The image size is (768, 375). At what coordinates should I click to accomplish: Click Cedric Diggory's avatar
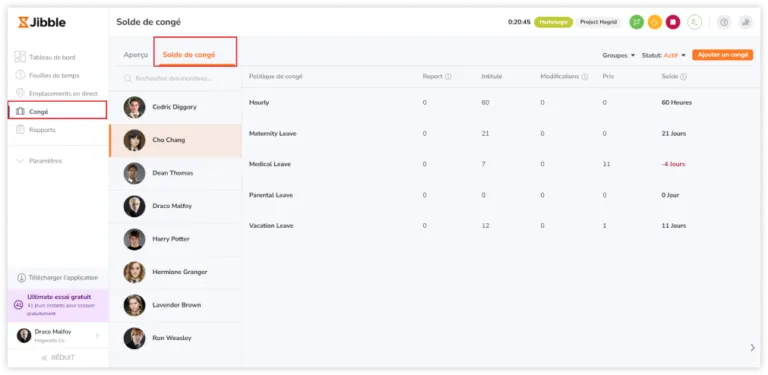click(x=134, y=107)
